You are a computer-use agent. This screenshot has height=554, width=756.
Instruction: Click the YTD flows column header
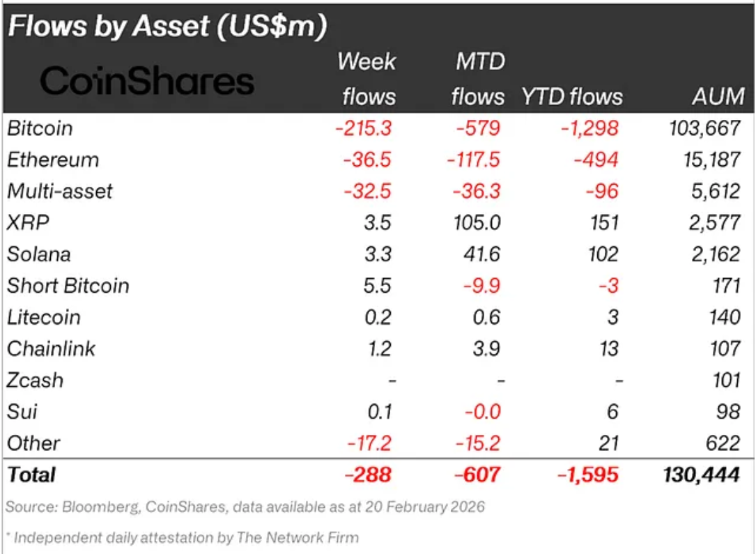pos(572,96)
